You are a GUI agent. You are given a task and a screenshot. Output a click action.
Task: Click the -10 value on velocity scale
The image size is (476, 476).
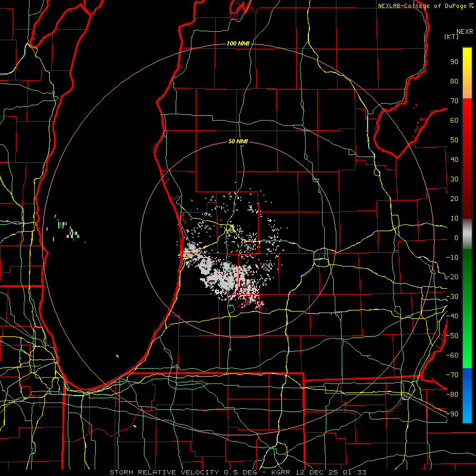(452, 258)
